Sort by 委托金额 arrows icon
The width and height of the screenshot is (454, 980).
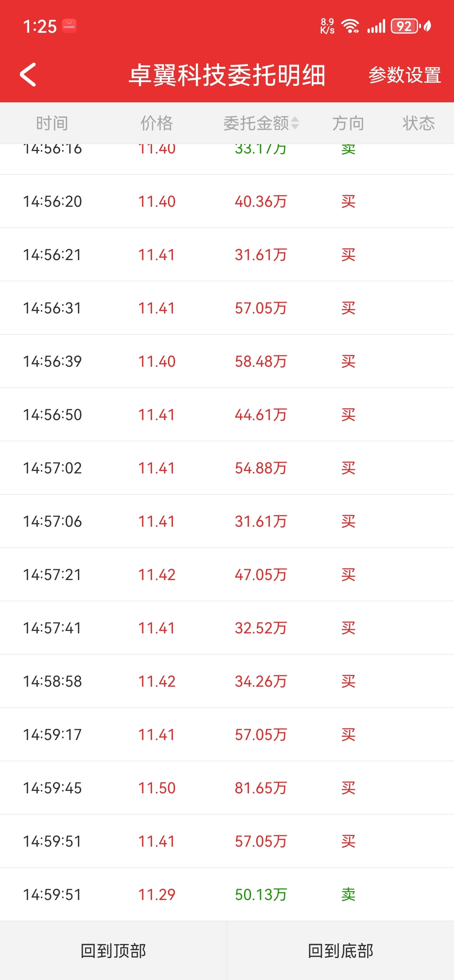pos(295,123)
